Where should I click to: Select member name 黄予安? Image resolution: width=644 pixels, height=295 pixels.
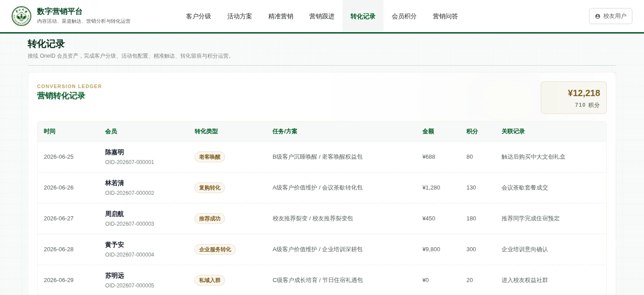114,244
